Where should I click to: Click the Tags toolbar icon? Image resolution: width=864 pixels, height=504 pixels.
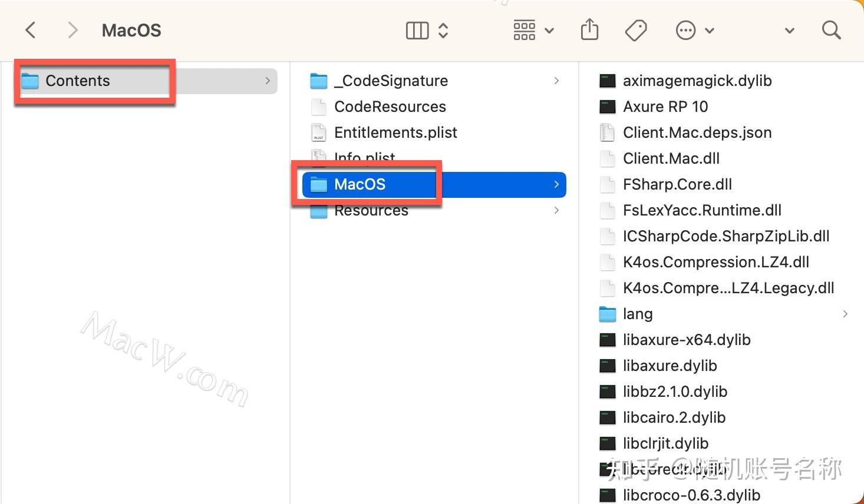[x=636, y=30]
